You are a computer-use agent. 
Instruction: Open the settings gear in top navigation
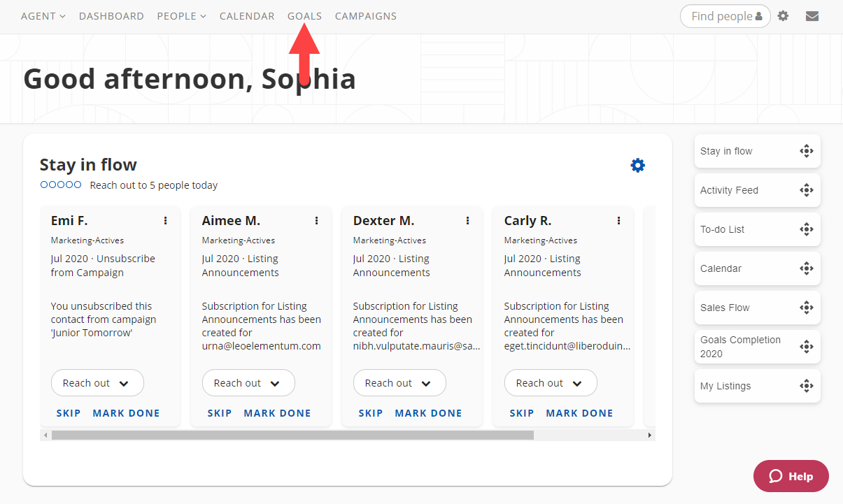(x=783, y=16)
